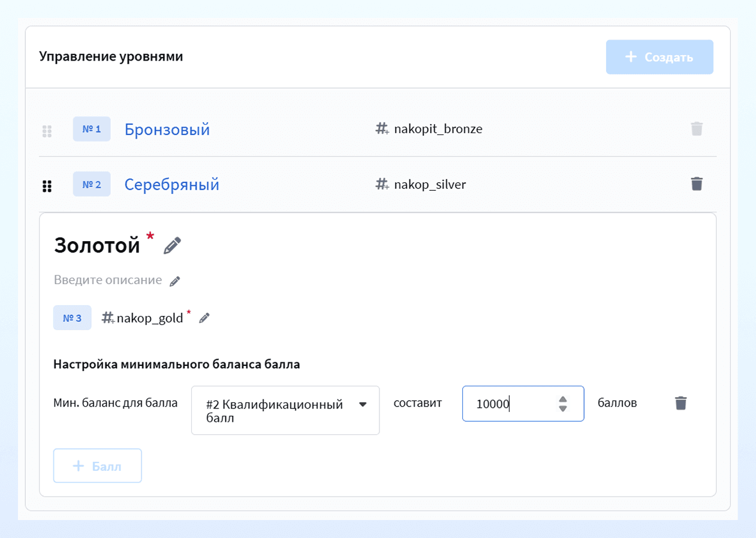
Task: Click the Введите описание placeholder text
Action: point(108,280)
